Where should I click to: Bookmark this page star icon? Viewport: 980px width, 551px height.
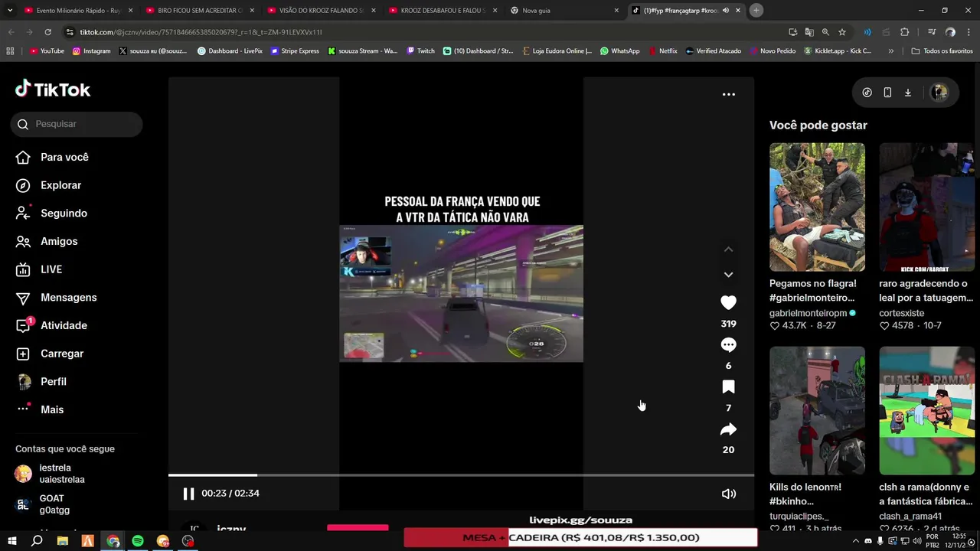[842, 32]
